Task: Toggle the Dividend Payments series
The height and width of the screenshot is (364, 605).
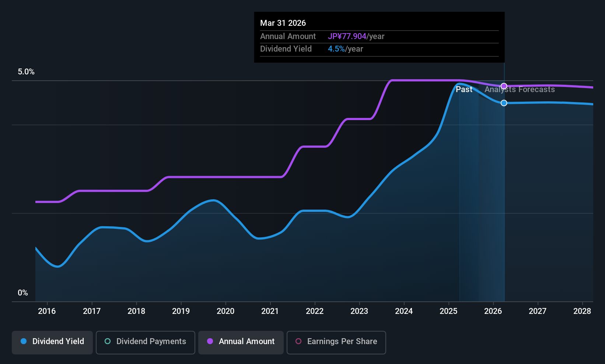Action: pos(146,343)
